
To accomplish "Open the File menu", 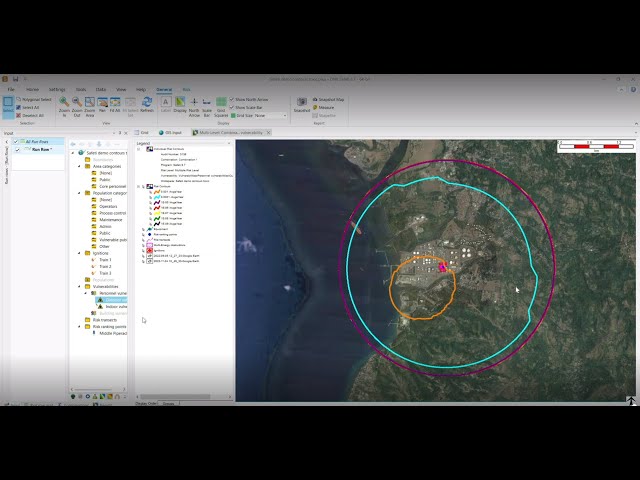I will [11, 89].
